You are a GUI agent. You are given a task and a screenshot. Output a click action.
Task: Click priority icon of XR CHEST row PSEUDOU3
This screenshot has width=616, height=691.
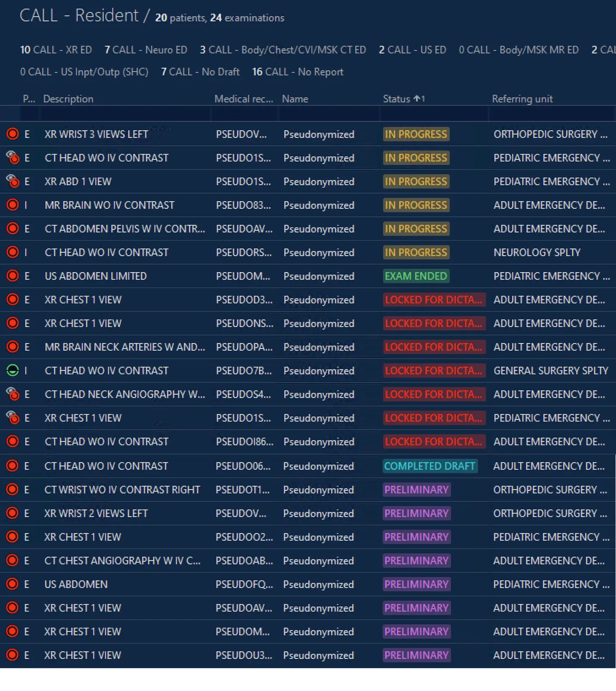(13, 655)
